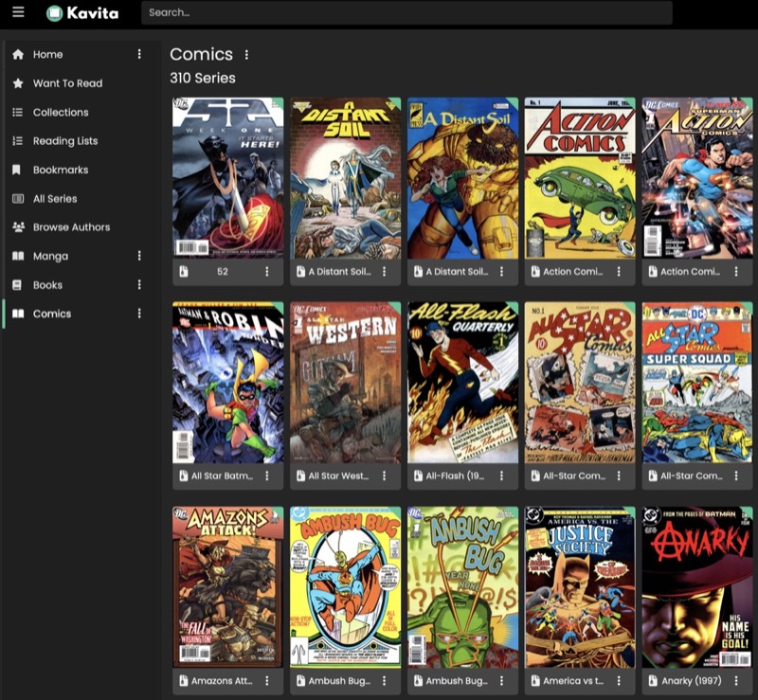Click the Browse Authors people icon
This screenshot has width=758, height=700.
click(17, 227)
